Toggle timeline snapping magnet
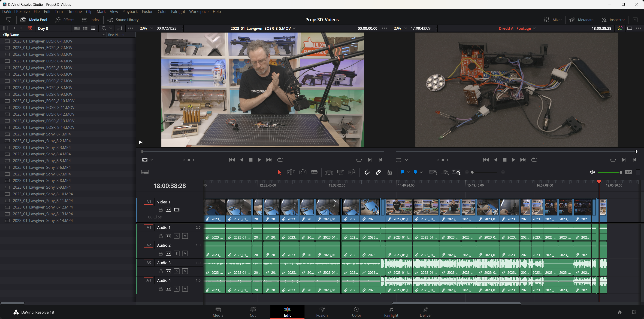The width and height of the screenshot is (644, 319). [x=367, y=172]
